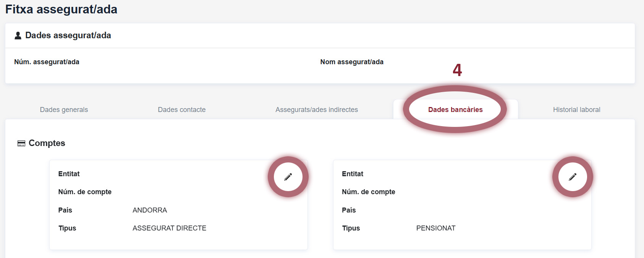Screen dimensions: 644x258
Task: Click the PENSIONAT type value
Action: pos(435,228)
